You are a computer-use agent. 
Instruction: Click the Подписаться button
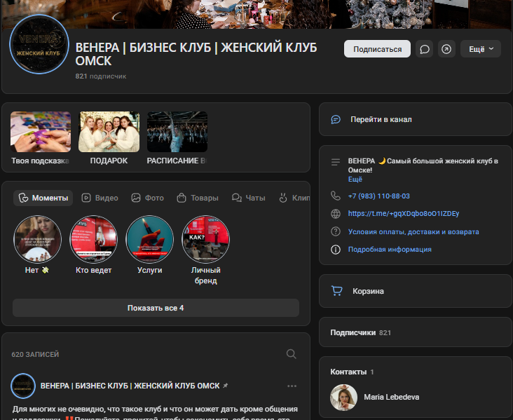[377, 49]
